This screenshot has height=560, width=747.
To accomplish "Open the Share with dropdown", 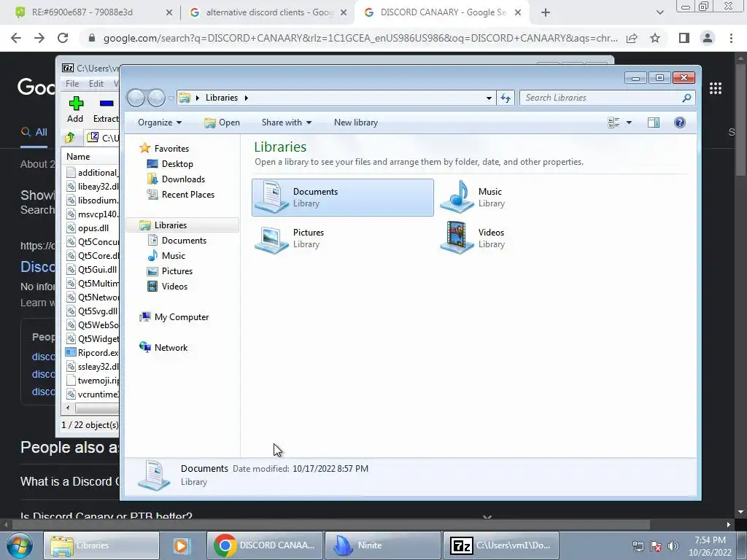I will pos(286,122).
